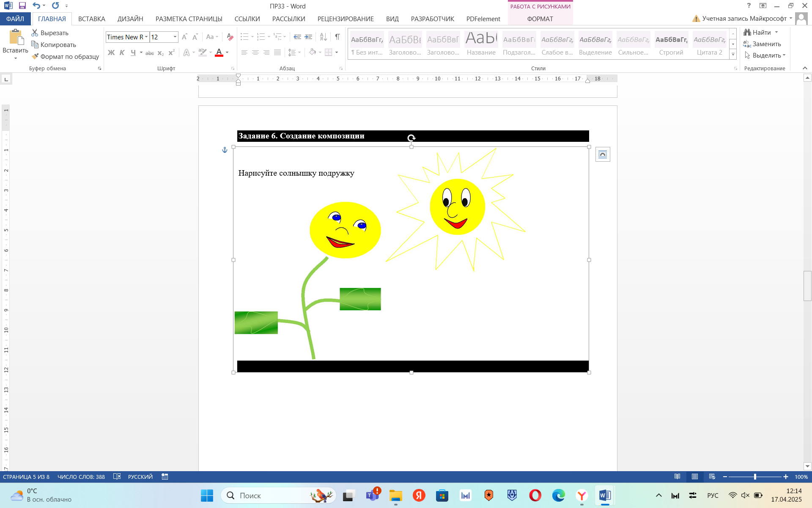This screenshot has height=508, width=812.
Task: Open the Select (Выделить) dropdown
Action: coord(765,55)
